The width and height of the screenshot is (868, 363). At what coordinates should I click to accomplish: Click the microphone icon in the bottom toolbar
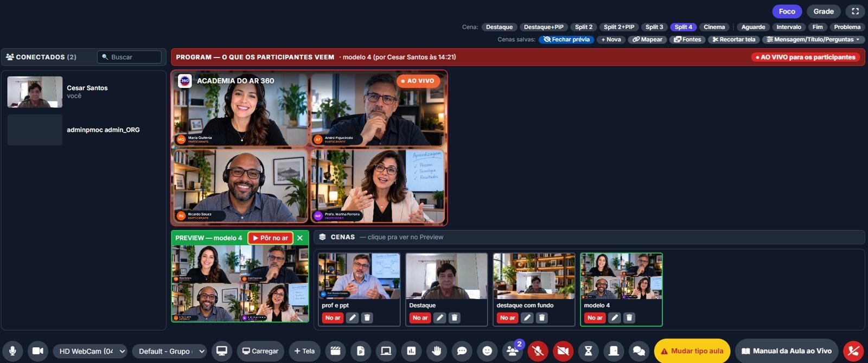pos(12,351)
